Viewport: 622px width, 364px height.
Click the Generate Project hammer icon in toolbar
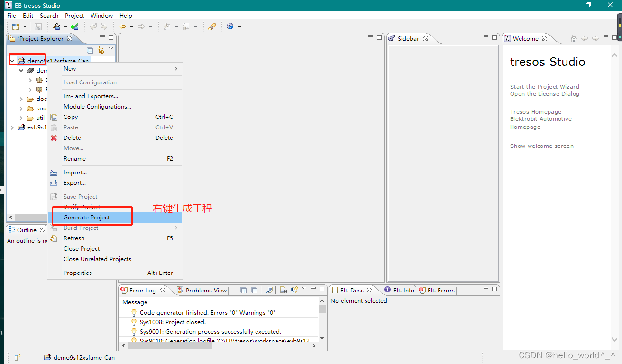coord(56,27)
